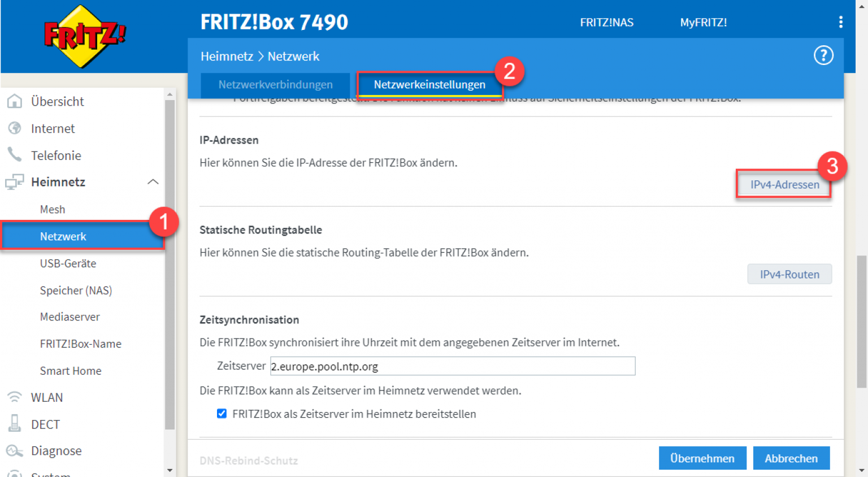Open IPv4-Routen settings
The image size is (868, 477).
tap(789, 274)
